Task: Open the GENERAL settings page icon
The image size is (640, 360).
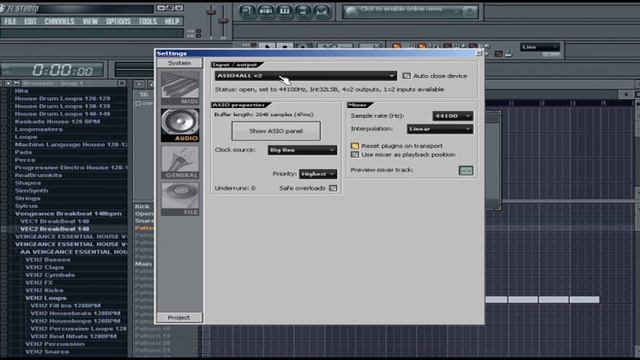Action: pos(180,162)
